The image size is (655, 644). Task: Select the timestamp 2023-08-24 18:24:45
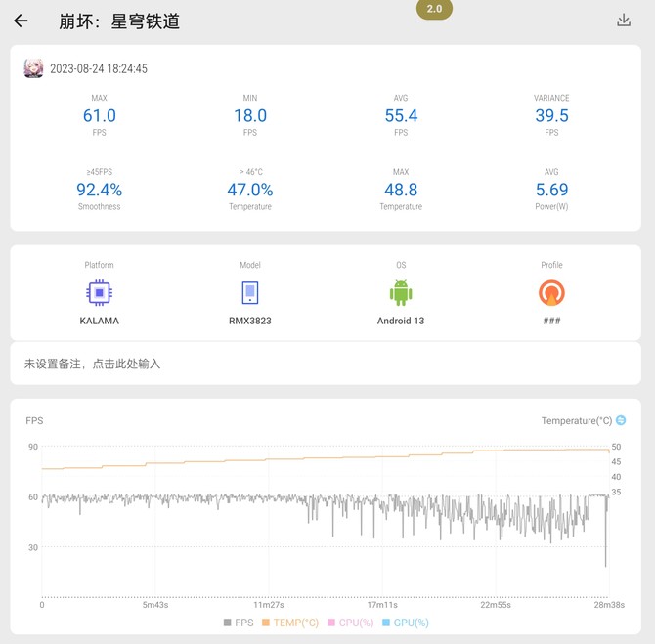(x=99, y=68)
